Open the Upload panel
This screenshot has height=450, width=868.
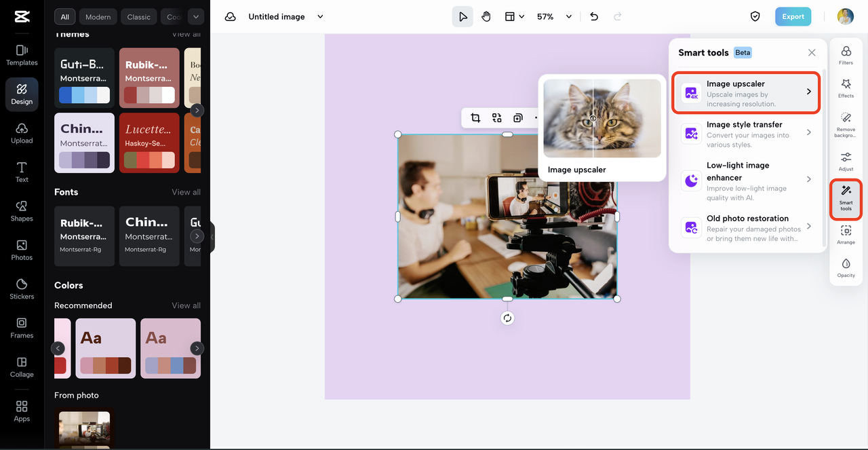tap(22, 133)
